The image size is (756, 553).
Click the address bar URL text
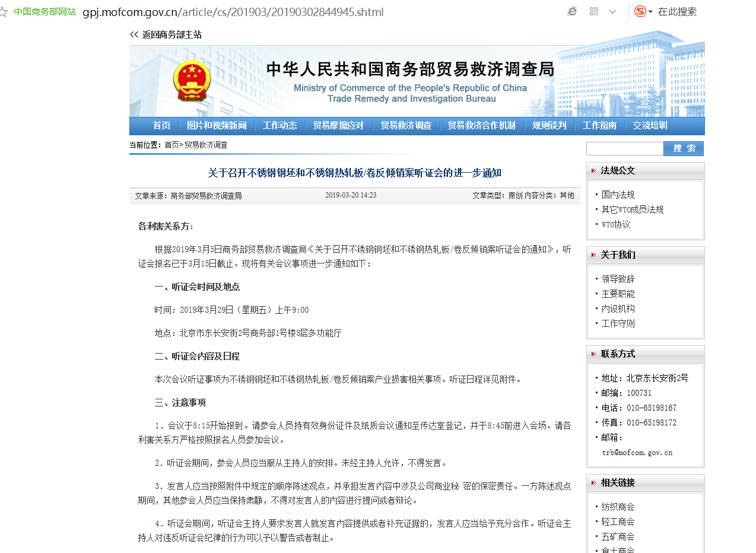pyautogui.click(x=233, y=12)
